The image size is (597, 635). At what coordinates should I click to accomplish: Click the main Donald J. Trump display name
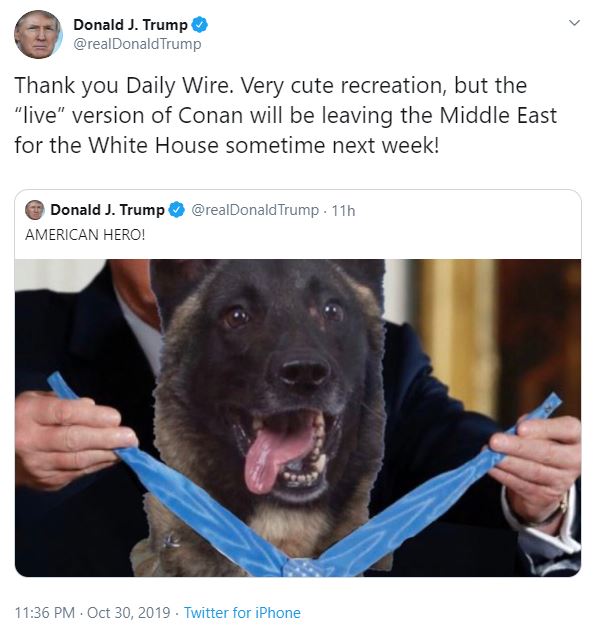click(130, 25)
